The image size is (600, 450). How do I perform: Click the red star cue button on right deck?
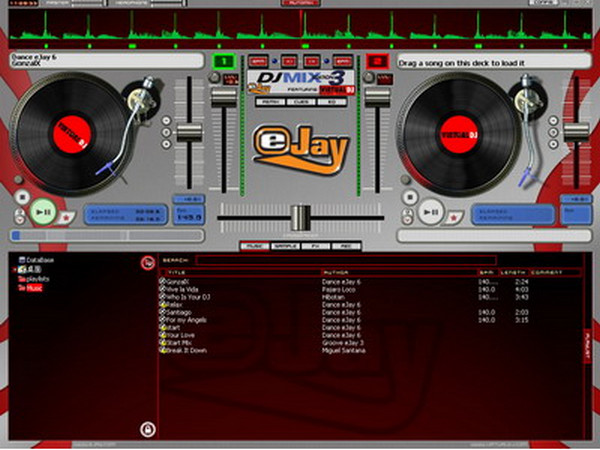pyautogui.click(x=455, y=217)
